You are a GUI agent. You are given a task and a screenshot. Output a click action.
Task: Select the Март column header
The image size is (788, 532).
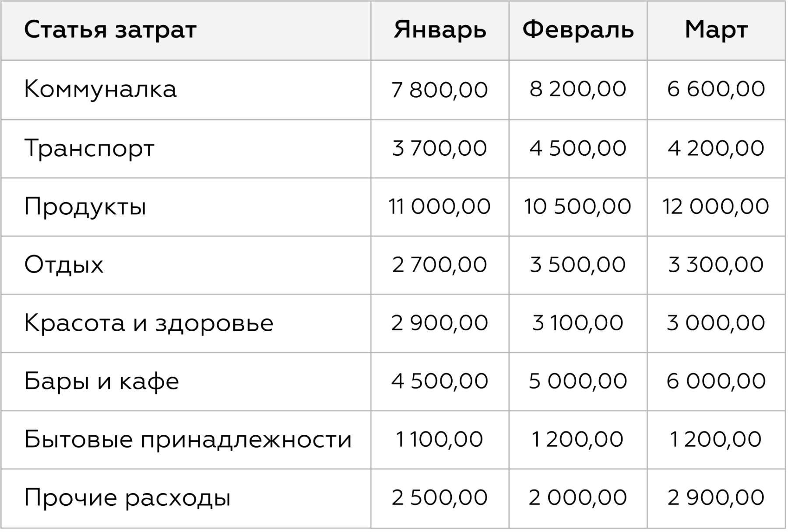coord(716,30)
